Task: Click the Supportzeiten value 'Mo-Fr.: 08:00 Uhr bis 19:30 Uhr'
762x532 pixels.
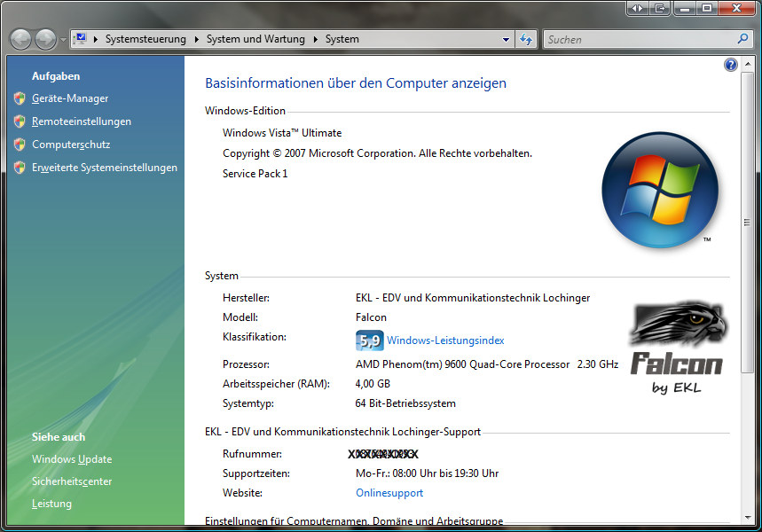Action: pyautogui.click(x=428, y=473)
